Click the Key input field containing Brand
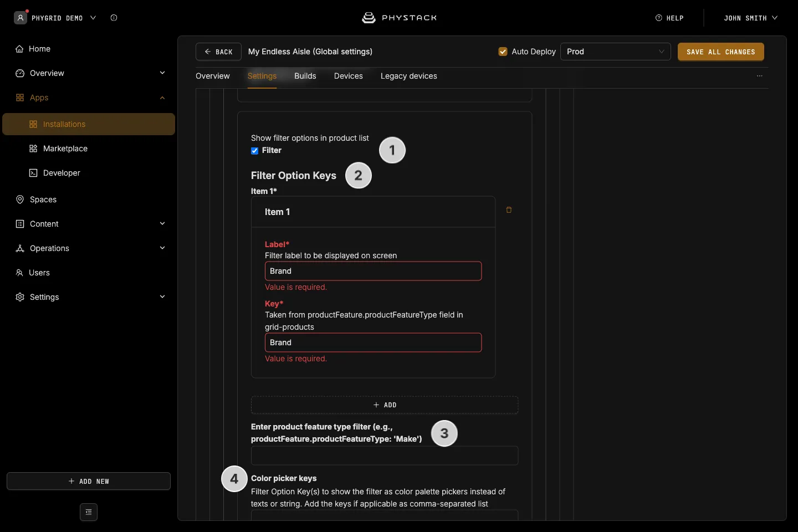Screen dimensions: 798x532 coord(374,342)
